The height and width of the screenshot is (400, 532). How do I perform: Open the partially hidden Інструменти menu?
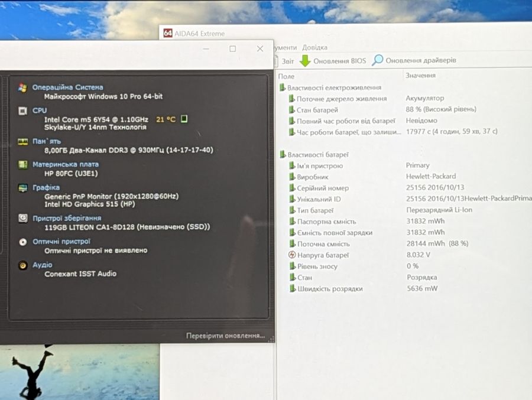tap(286, 48)
